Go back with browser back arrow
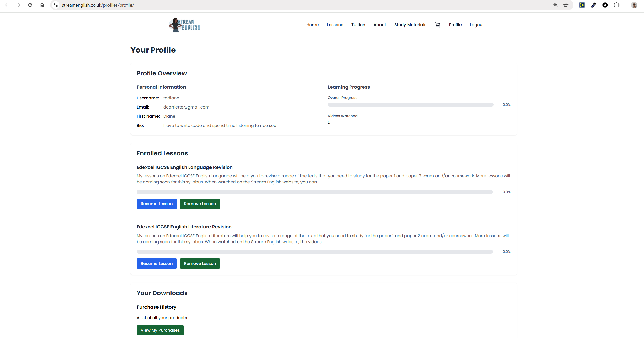 point(7,5)
